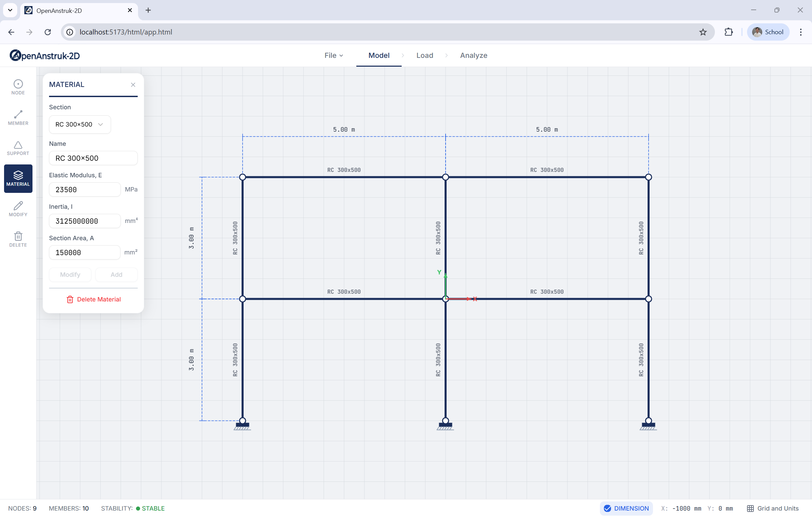Reload the page
Image resolution: width=812 pixels, height=517 pixels.
48,32
